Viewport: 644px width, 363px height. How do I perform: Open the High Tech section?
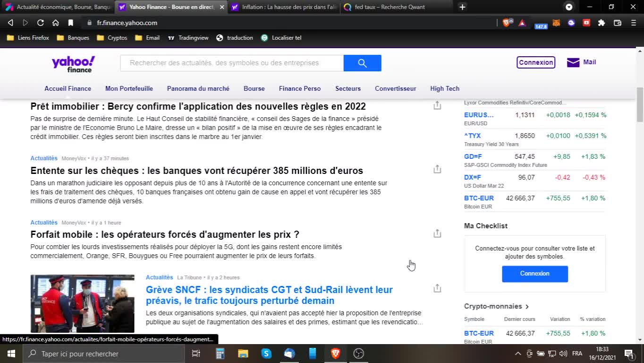pyautogui.click(x=445, y=88)
